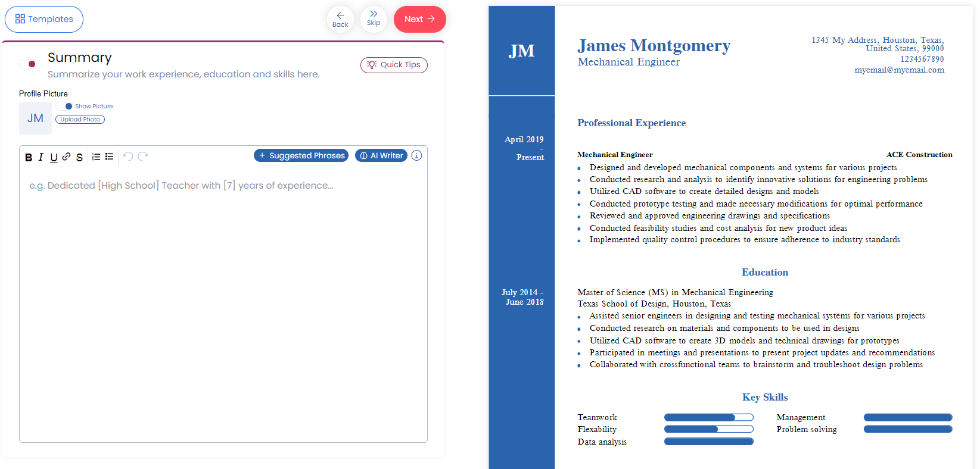
Task: Click the Master of Science degree line
Action: tap(675, 292)
